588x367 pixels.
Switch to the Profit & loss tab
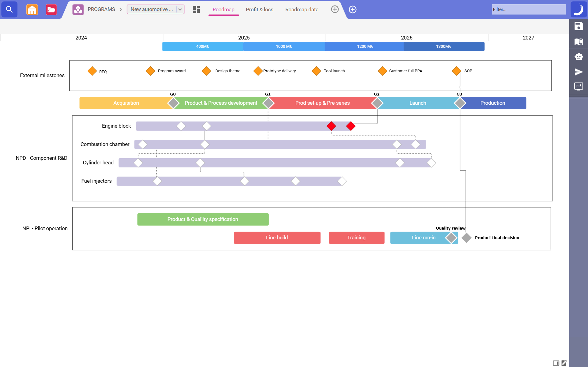[260, 9]
